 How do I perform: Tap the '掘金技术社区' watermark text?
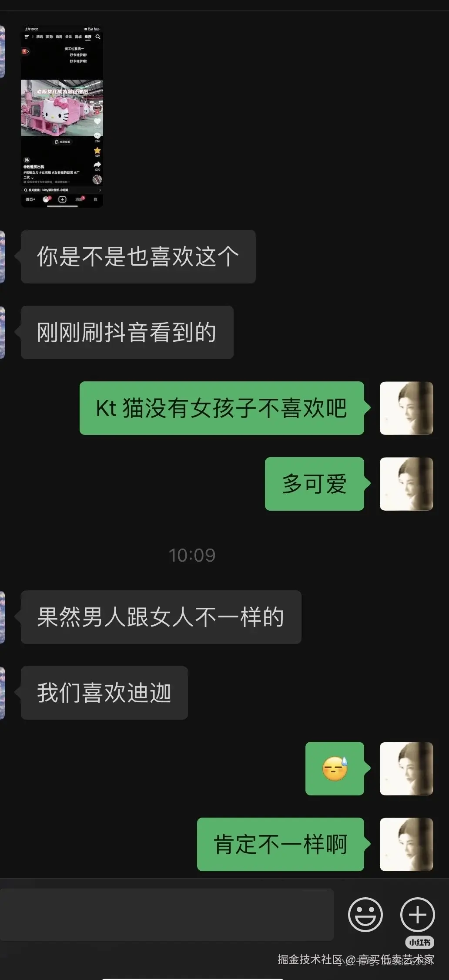311,960
